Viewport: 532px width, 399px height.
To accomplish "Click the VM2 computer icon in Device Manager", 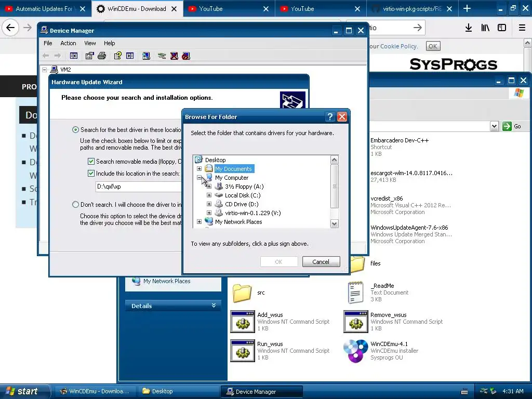I will [54, 70].
